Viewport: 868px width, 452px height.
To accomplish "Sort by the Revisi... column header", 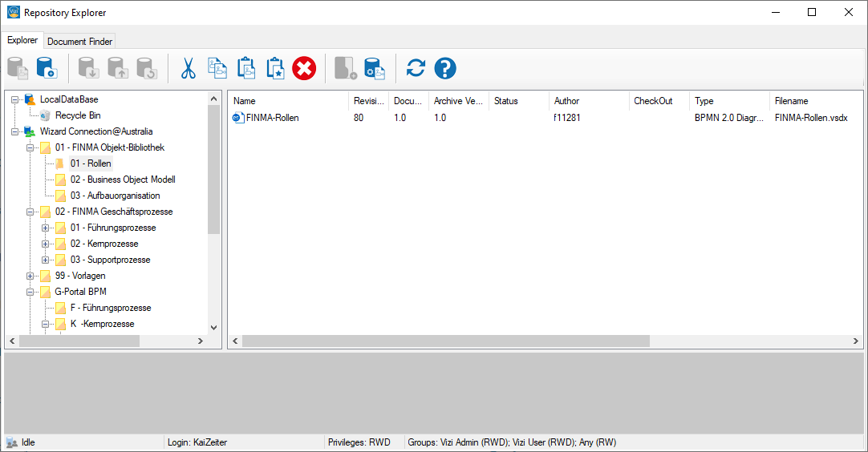I will point(368,101).
